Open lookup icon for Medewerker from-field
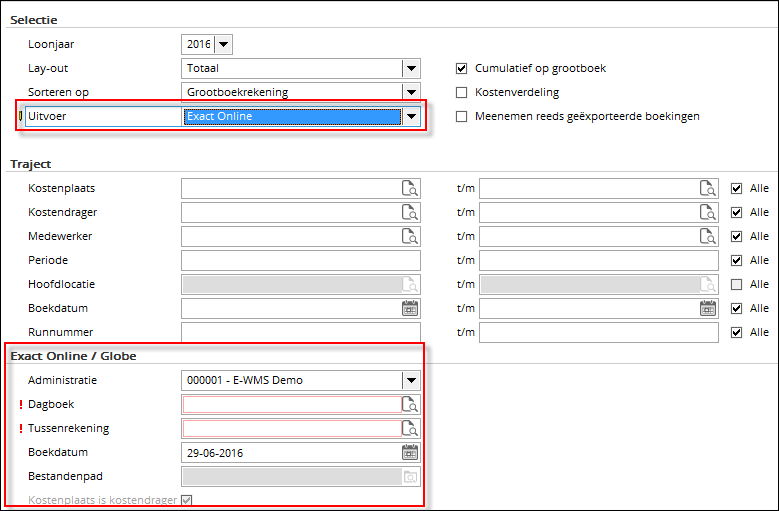779x511 pixels. click(x=410, y=236)
